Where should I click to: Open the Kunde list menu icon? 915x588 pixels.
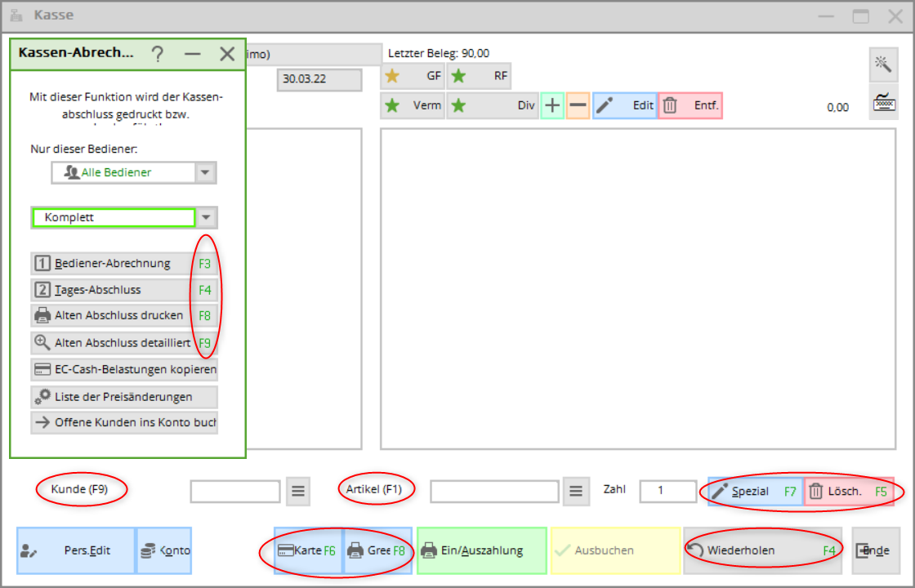[298, 491]
